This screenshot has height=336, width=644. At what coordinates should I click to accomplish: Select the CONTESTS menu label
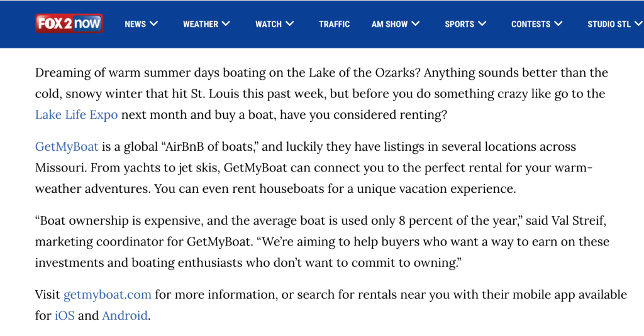[531, 24]
